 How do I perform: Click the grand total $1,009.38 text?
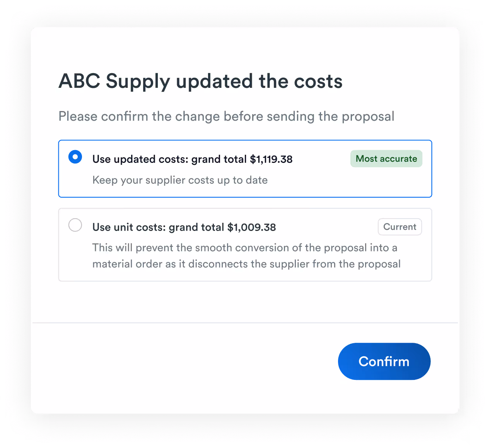184,227
